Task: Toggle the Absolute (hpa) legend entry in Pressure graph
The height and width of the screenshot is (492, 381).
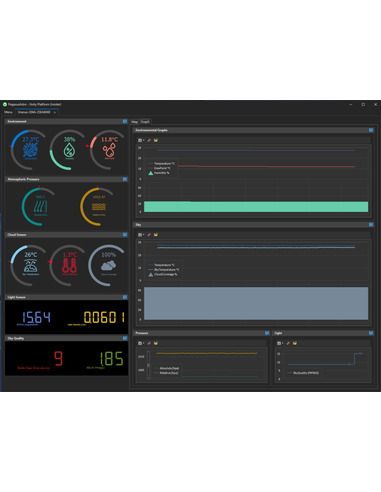Action: point(167,368)
